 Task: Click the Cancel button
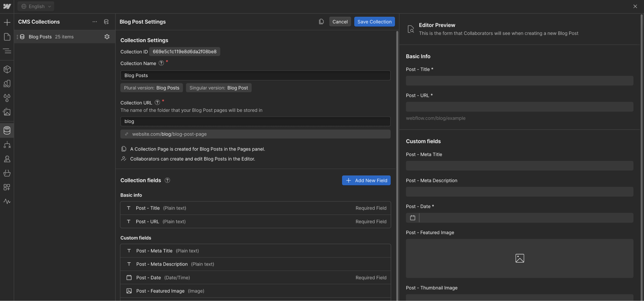coord(340,22)
